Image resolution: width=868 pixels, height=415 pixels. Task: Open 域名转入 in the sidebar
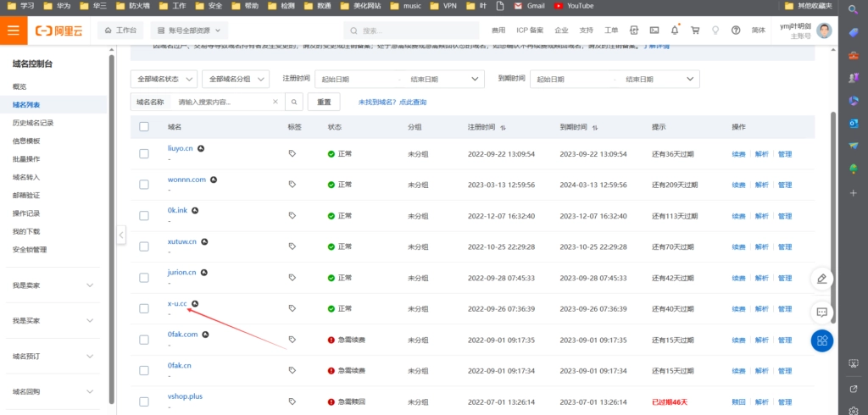pos(26,177)
